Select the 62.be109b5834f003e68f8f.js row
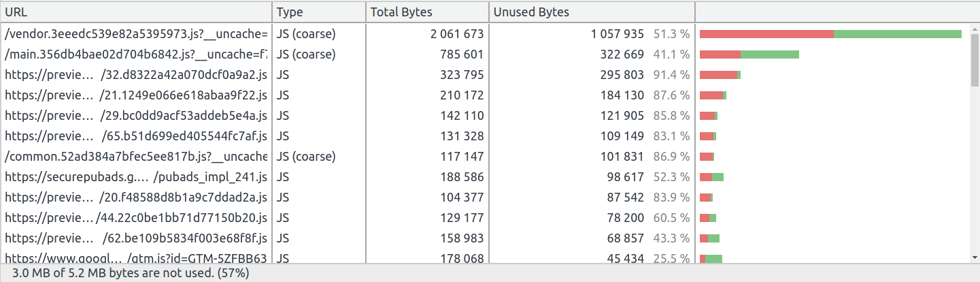The image size is (980, 282). click(x=485, y=238)
